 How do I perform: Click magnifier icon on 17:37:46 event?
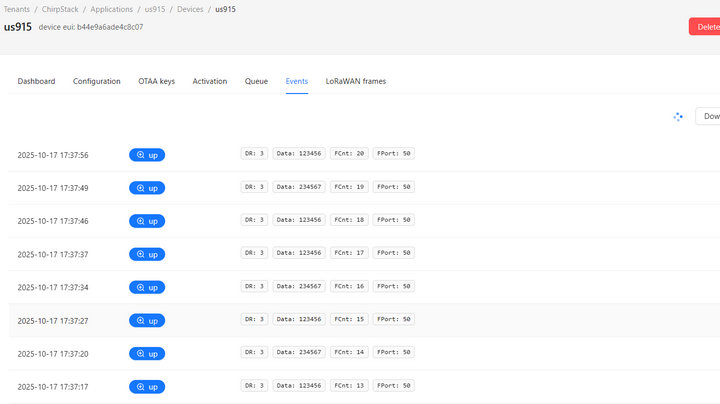[141, 221]
